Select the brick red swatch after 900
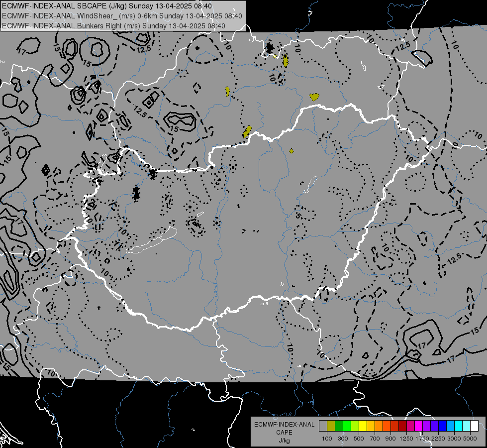The image size is (487, 448). tap(395, 426)
